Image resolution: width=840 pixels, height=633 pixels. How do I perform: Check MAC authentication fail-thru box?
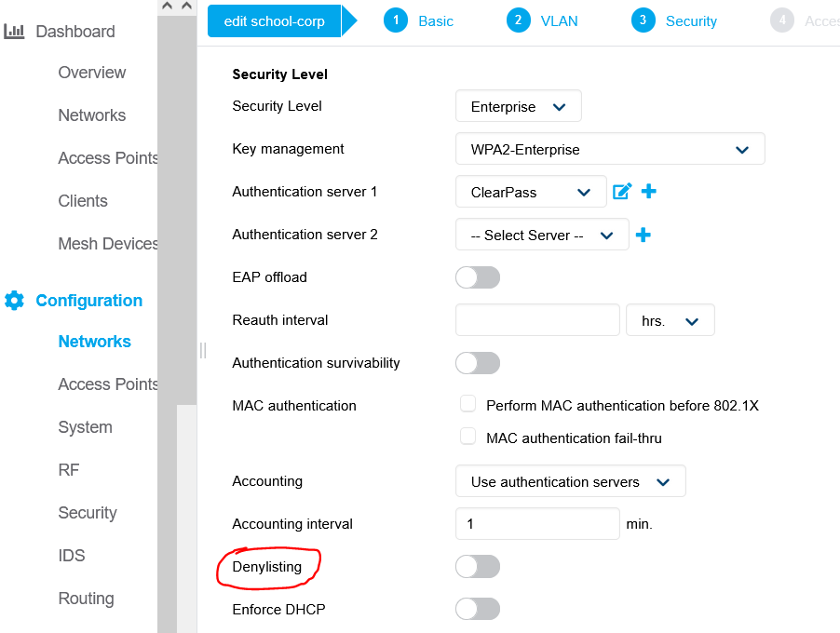point(467,437)
